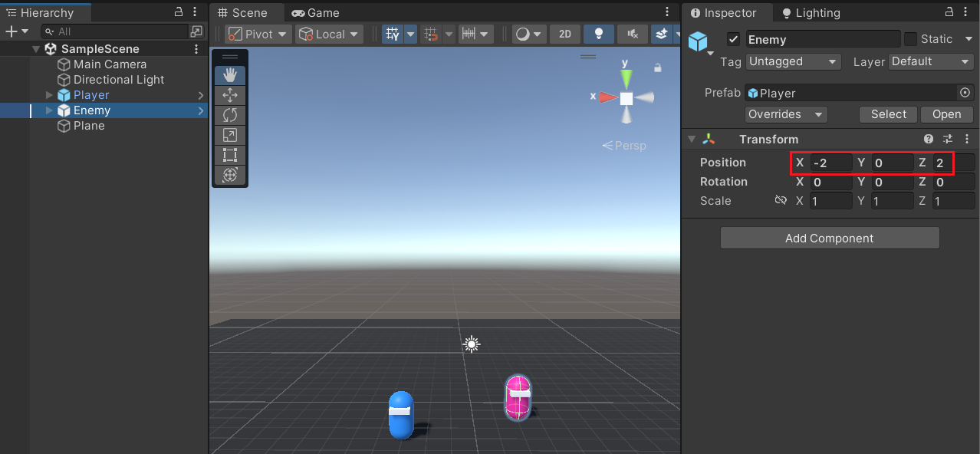Open SampleScene options menu dots
This screenshot has width=980, height=454.
197,49
